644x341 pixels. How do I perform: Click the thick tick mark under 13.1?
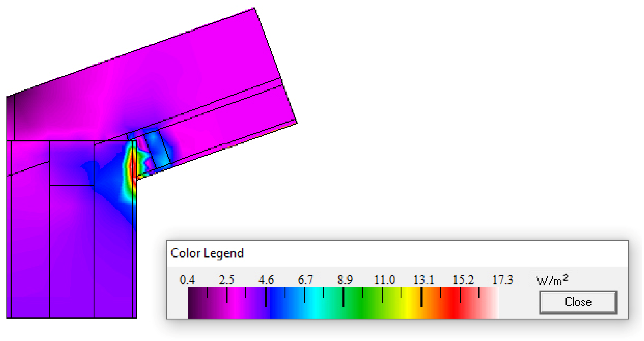click(421, 297)
